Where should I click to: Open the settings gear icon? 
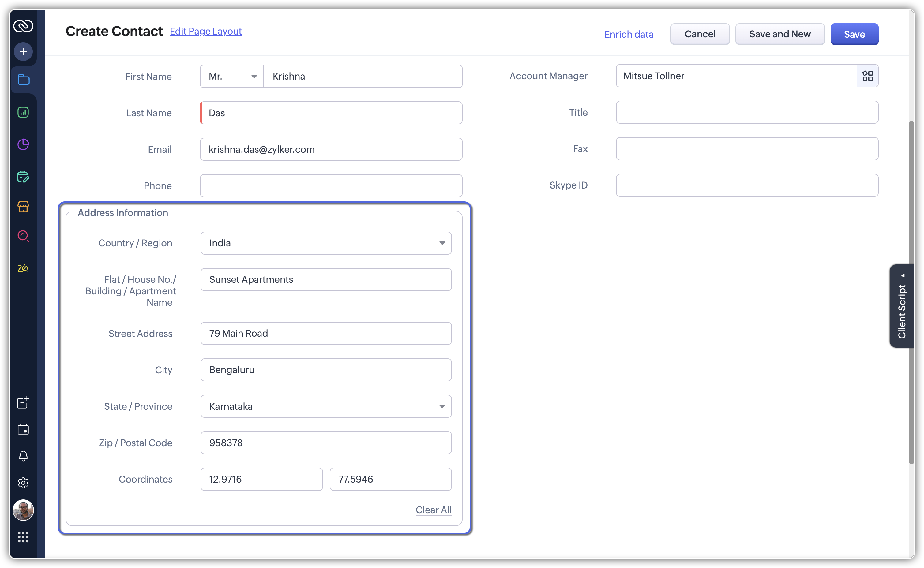(x=23, y=483)
